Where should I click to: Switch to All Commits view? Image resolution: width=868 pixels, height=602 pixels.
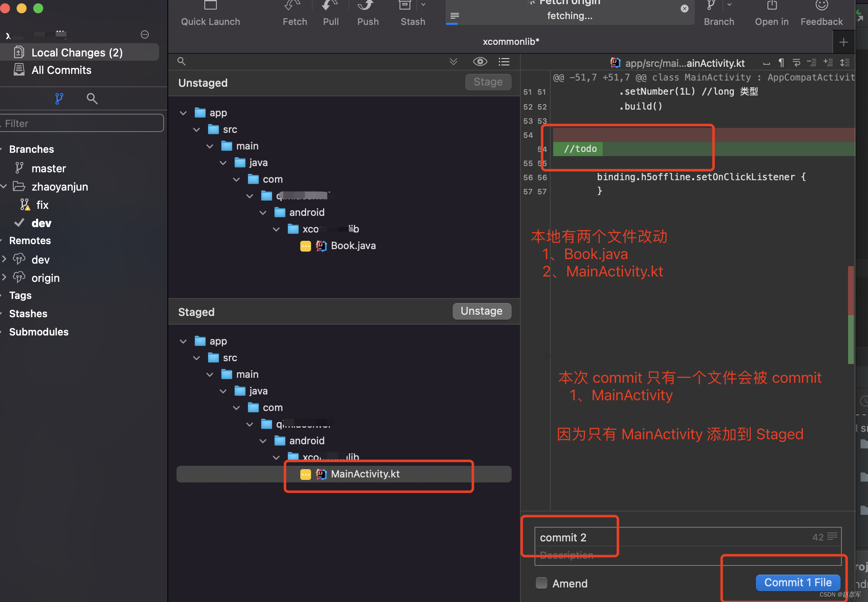[x=61, y=70]
